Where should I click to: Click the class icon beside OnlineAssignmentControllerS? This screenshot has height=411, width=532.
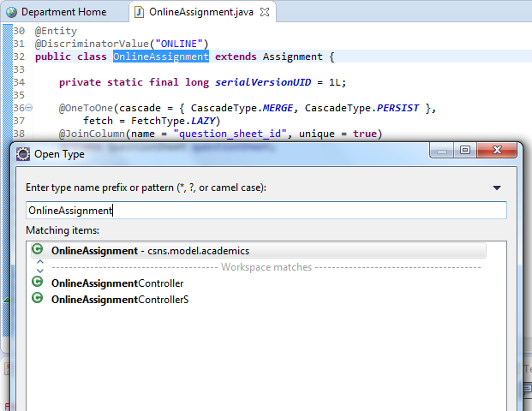tap(37, 299)
